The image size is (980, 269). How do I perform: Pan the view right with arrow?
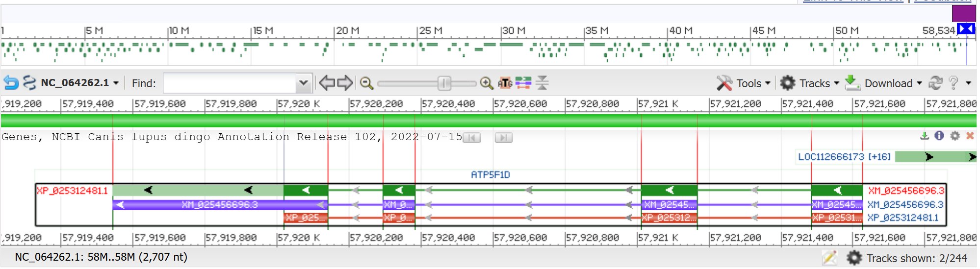pyautogui.click(x=345, y=83)
